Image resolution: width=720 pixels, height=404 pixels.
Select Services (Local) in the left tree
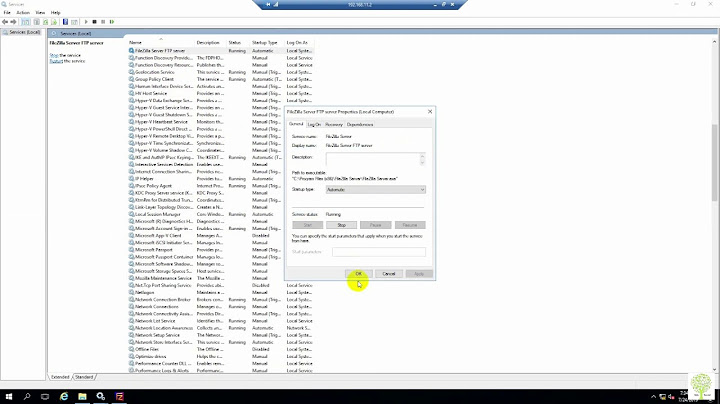(x=22, y=32)
